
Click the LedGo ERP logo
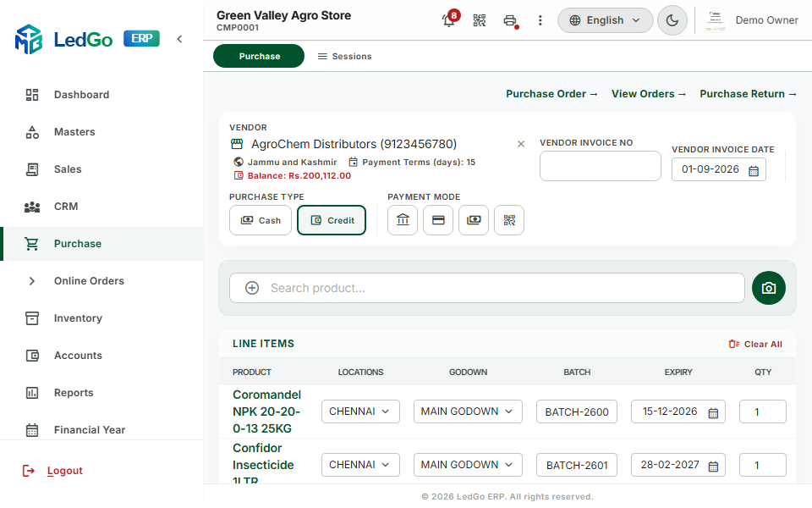click(87, 39)
